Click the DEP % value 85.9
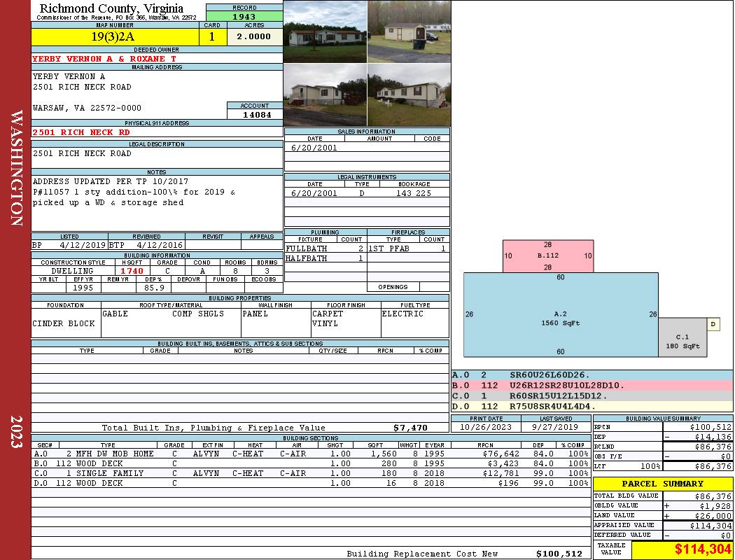 (154, 288)
